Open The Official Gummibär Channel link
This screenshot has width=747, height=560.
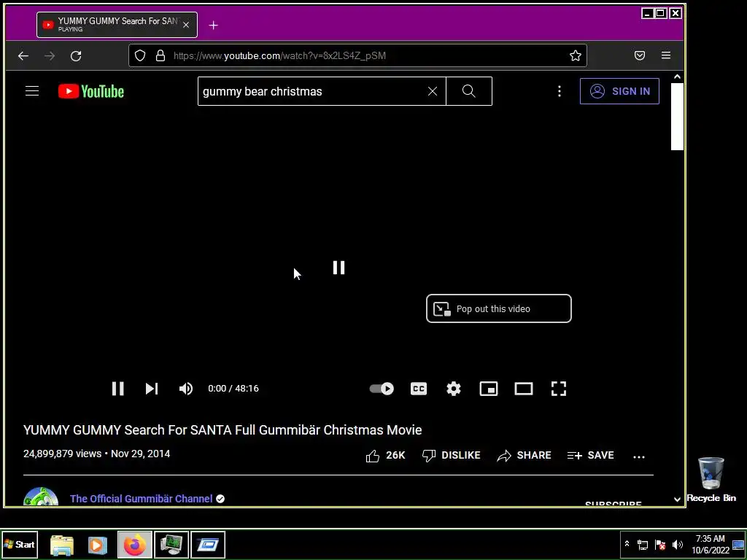point(141,499)
